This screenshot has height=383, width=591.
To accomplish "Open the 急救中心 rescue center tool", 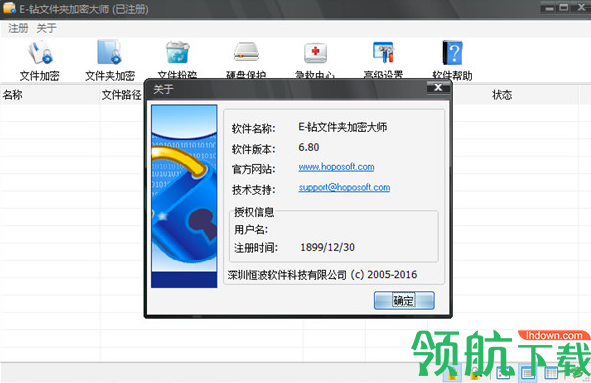I will pos(315,60).
